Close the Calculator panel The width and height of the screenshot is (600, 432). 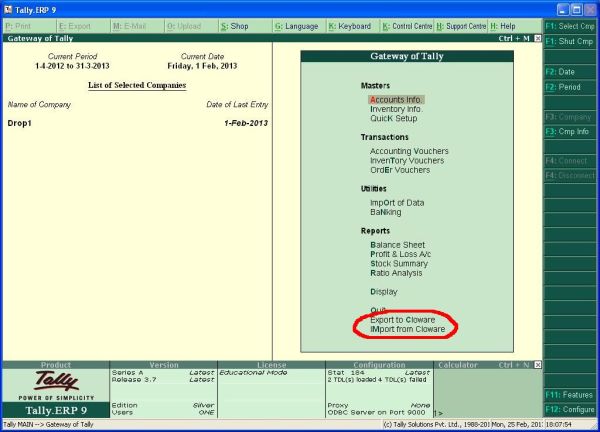538,365
